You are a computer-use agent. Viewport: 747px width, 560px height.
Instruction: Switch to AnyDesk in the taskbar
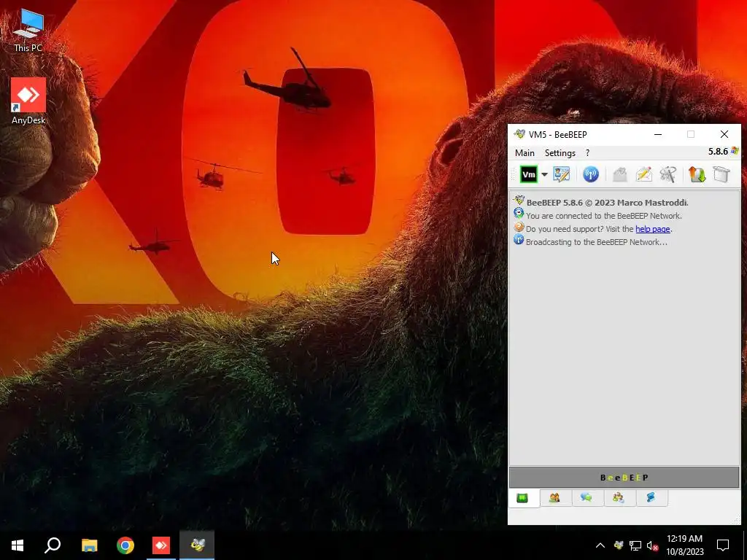click(161, 545)
